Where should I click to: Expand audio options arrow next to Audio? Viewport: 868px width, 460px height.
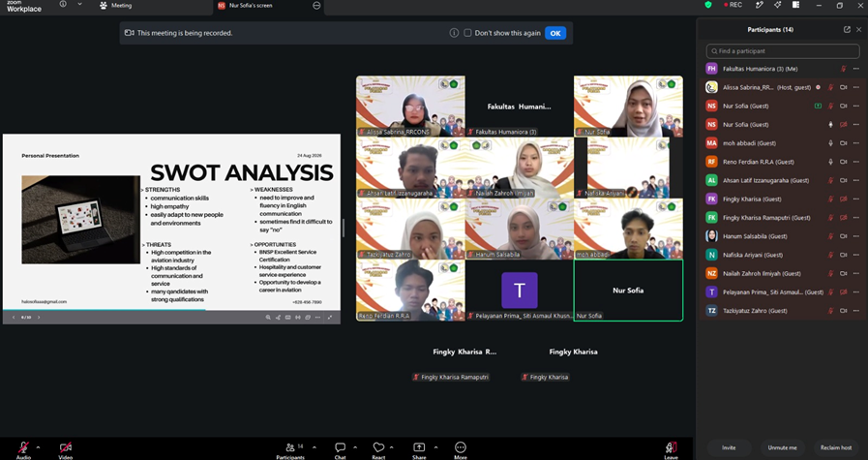pos(38,447)
